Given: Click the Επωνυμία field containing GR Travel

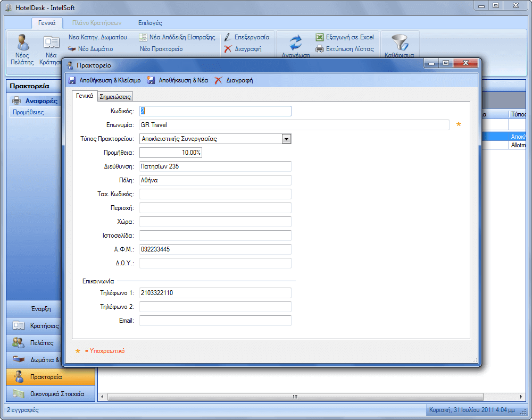Looking at the screenshot, I should click(x=294, y=125).
